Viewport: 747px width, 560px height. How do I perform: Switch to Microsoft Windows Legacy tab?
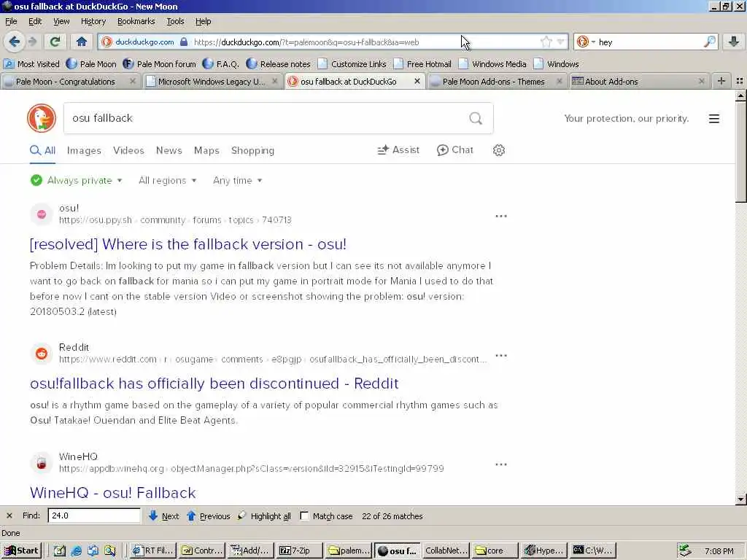[x=211, y=82]
